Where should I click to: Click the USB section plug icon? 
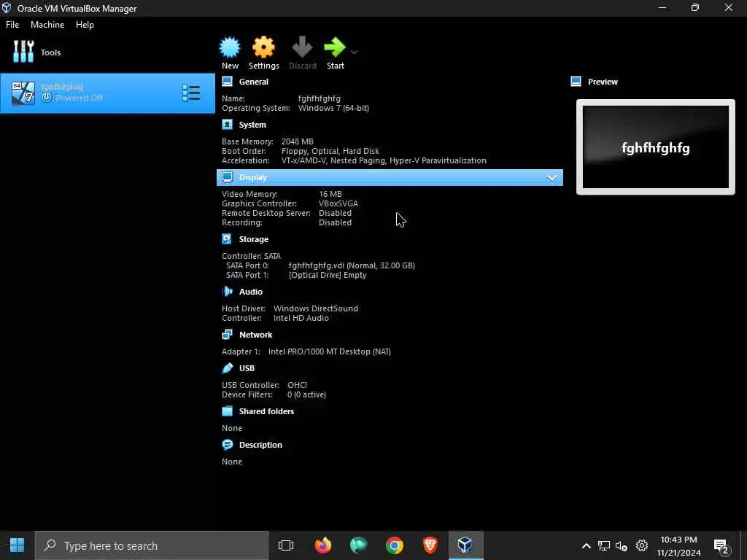228,368
